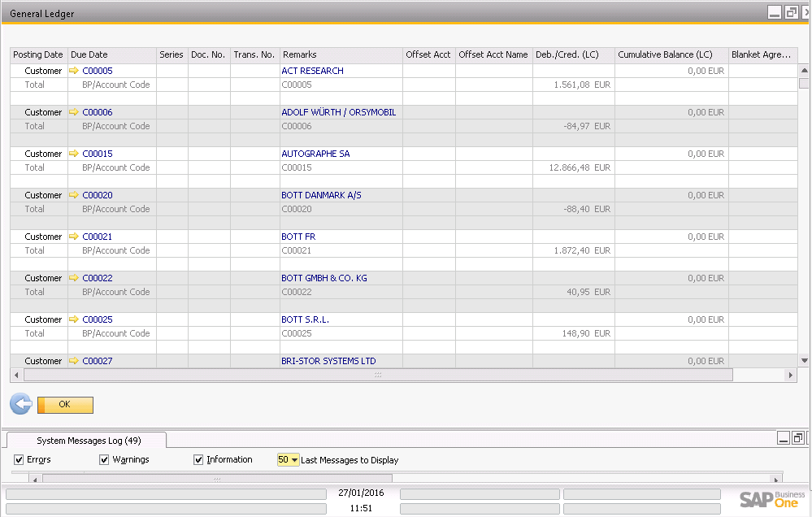Click the golden arrow next to C00015
The height and width of the screenshot is (517, 812).
point(74,154)
